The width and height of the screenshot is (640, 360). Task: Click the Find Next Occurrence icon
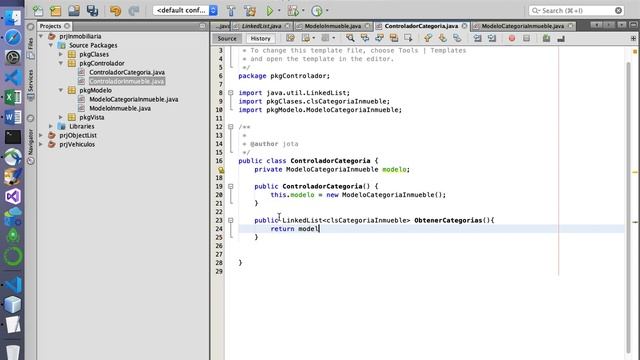[x=379, y=38]
